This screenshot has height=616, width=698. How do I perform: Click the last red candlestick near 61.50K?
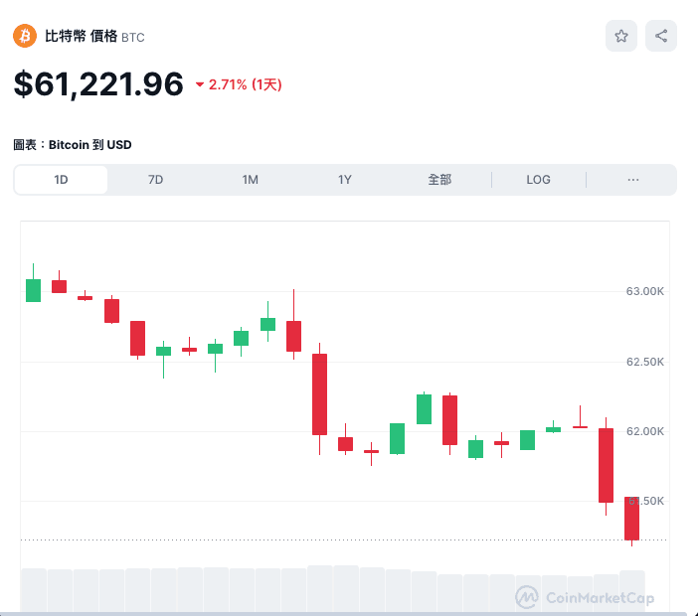click(631, 519)
